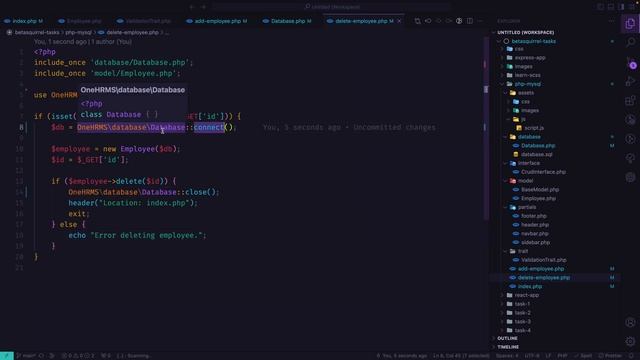Screen dimensions: 640x360
Task: Expand the express-app folder
Action: (x=530, y=58)
